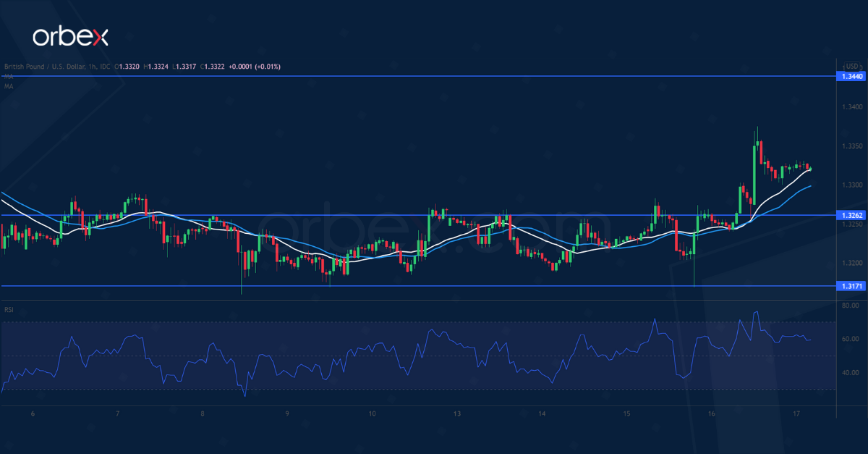The height and width of the screenshot is (454, 868).
Task: Click date 17 on the time axis
Action: pyautogui.click(x=796, y=413)
